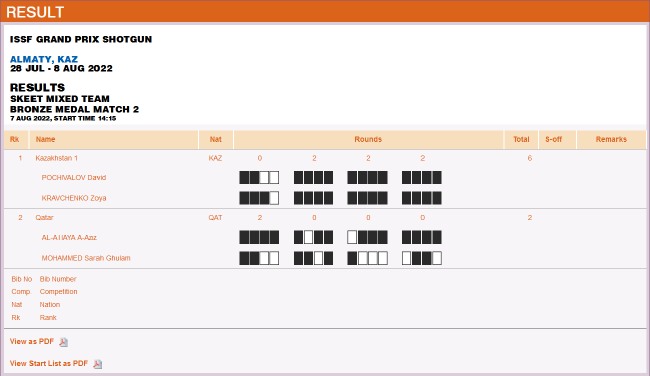
Task: Select the Qatar team name
Action: point(44,218)
